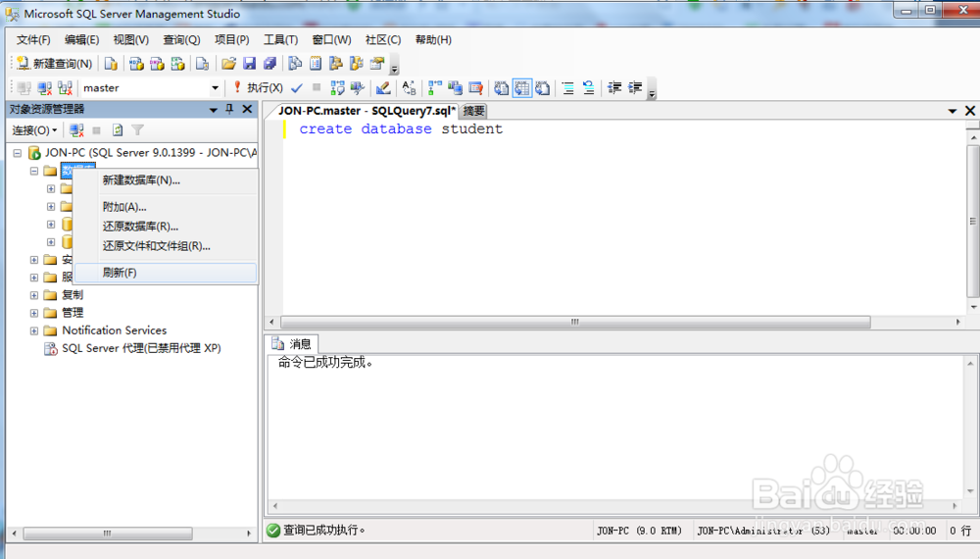
Task: Open the SQL editor toolbar overflow options
Action: (x=652, y=89)
